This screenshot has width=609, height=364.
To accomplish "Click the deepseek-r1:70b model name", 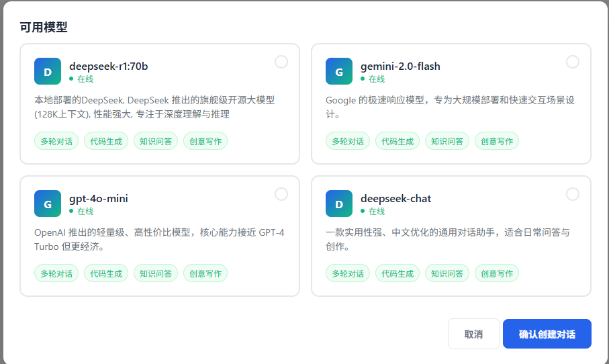I will pos(108,66).
